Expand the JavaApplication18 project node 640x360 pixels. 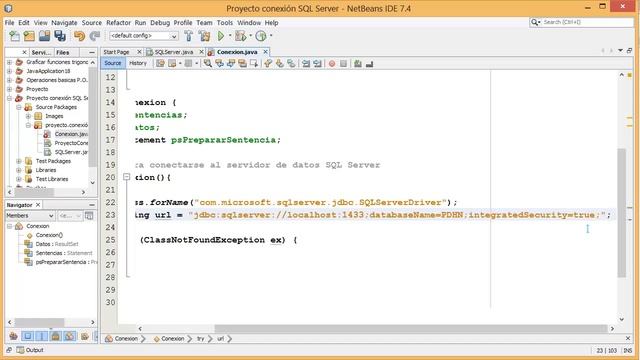click(9, 71)
